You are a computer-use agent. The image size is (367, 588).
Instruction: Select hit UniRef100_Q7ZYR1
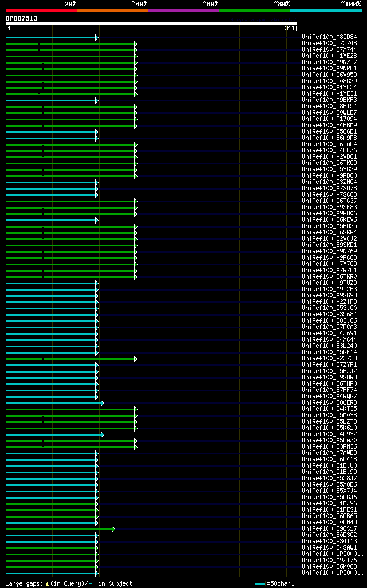pos(329,365)
